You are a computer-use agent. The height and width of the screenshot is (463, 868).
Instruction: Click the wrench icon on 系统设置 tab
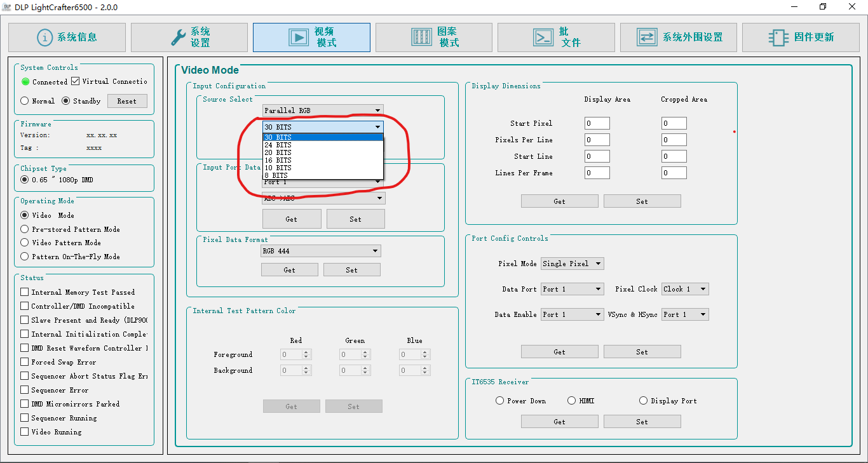(x=179, y=37)
